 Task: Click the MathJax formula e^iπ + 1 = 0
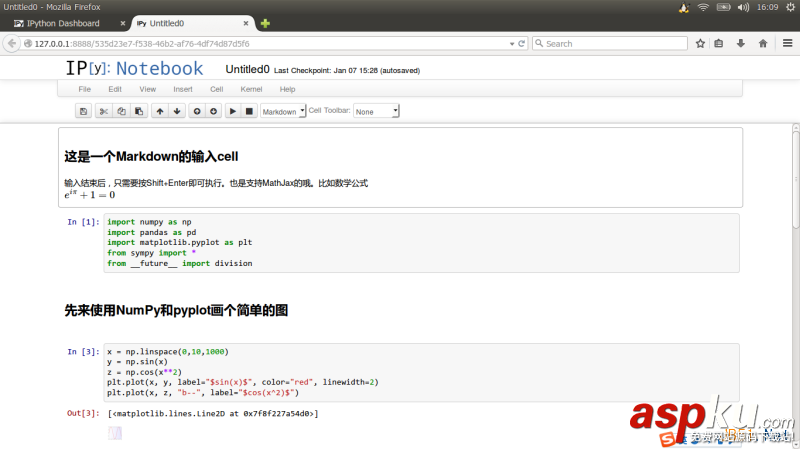(x=90, y=194)
